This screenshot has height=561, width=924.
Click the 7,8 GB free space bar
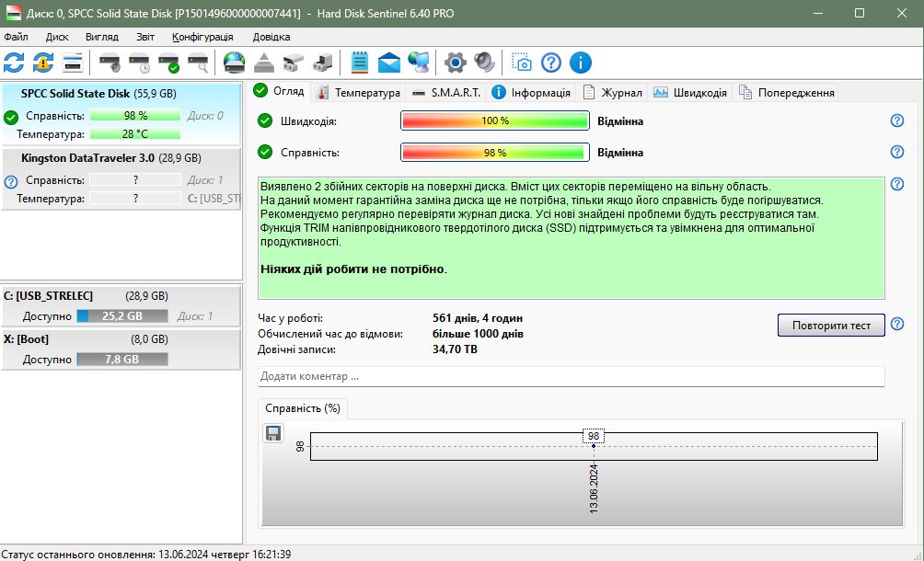point(122,359)
